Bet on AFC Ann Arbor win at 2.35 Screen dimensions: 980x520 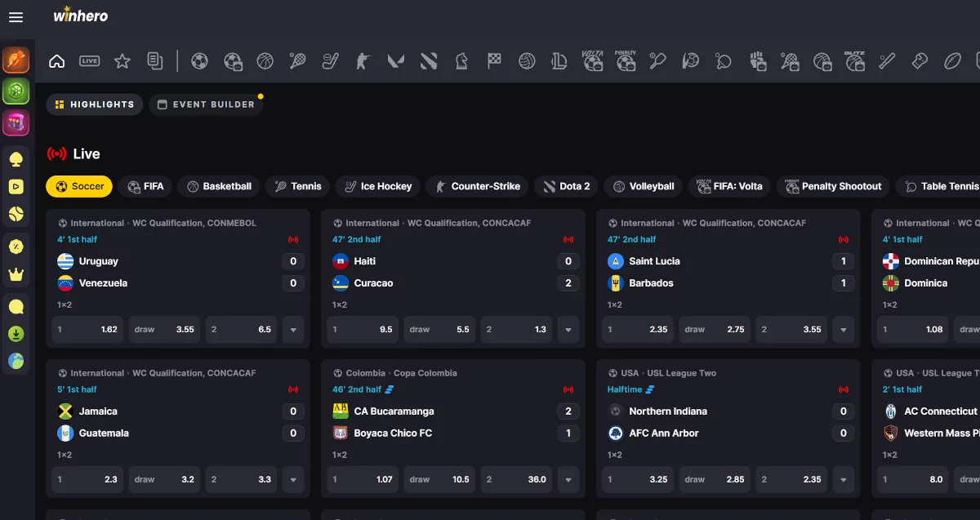792,480
